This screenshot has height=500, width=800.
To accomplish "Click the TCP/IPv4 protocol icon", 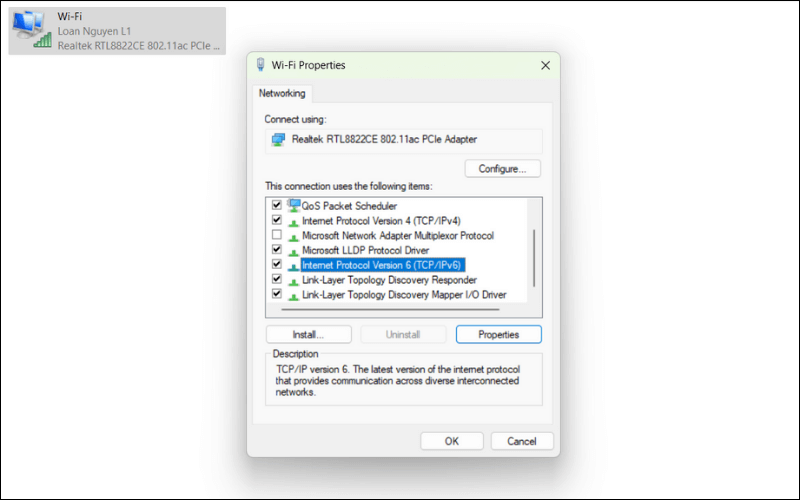I will click(x=293, y=222).
